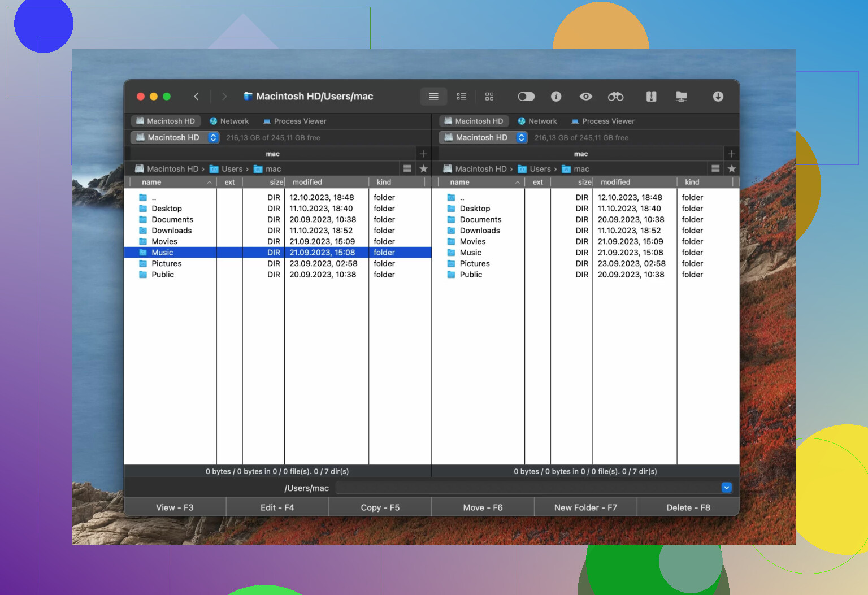Click the favorites star in left panel

423,168
